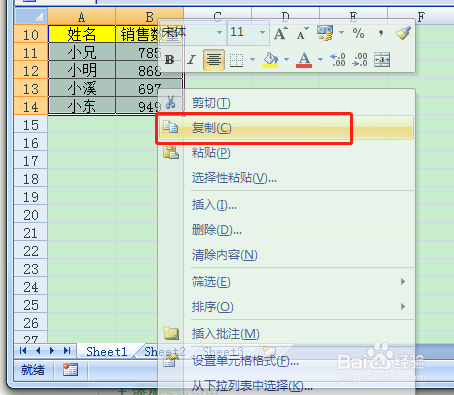The image size is (454, 395).
Task: Click the Decrease Decimal icon
Action: (x=360, y=60)
